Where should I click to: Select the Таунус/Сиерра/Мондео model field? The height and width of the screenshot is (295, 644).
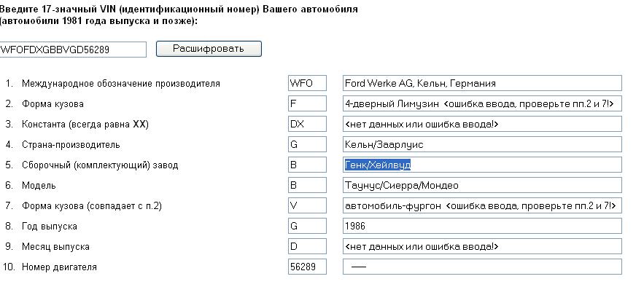pos(482,186)
